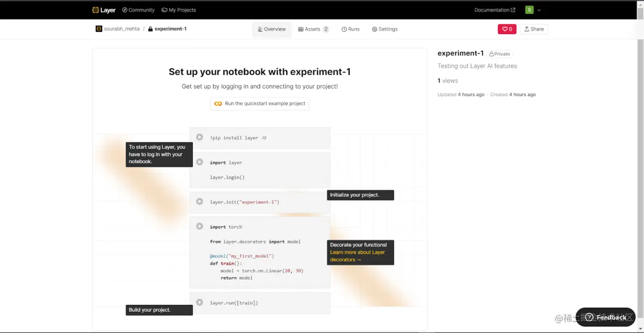Screen dimensions: 644x333
Task: Run the quickstart example project
Action: tap(260, 103)
